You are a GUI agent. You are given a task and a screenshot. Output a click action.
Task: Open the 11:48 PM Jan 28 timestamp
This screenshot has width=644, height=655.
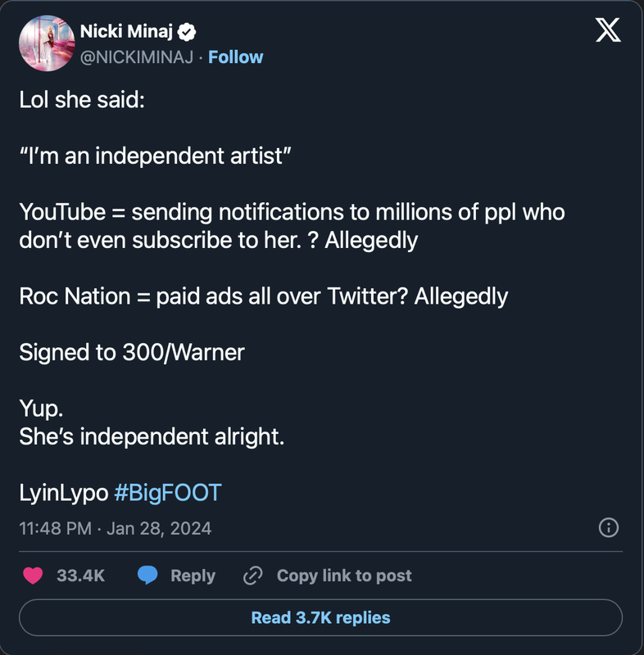point(116,528)
